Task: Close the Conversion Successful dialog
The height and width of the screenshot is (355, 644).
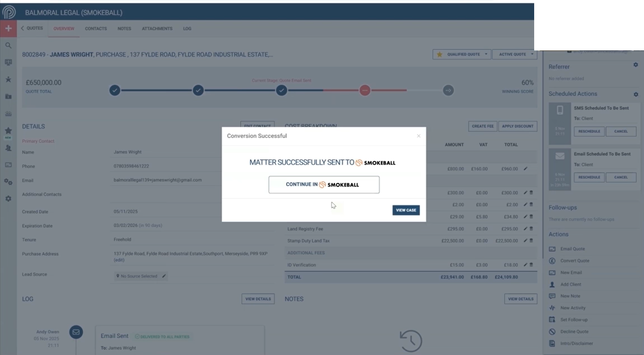Action: 418,136
